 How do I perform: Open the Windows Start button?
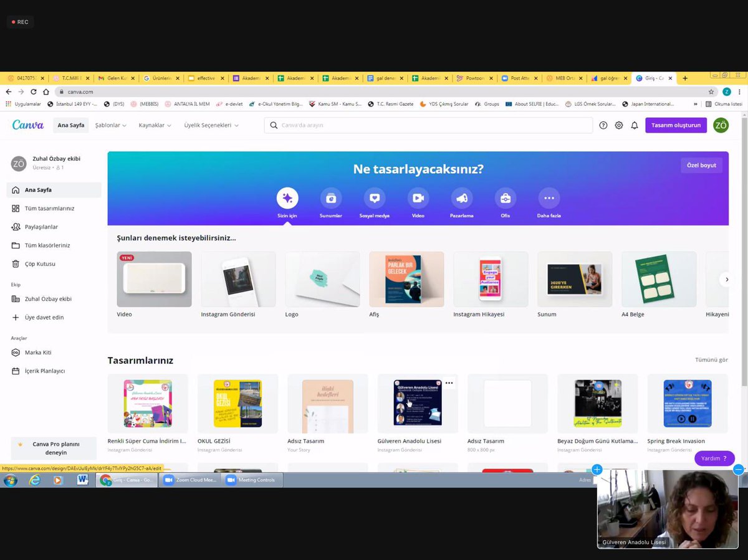pos(11,480)
